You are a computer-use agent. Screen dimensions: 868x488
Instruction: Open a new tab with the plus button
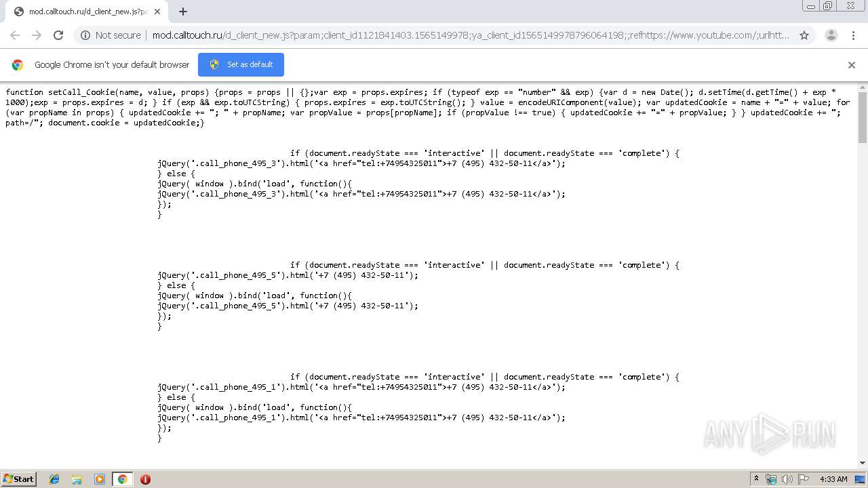pyautogui.click(x=182, y=12)
